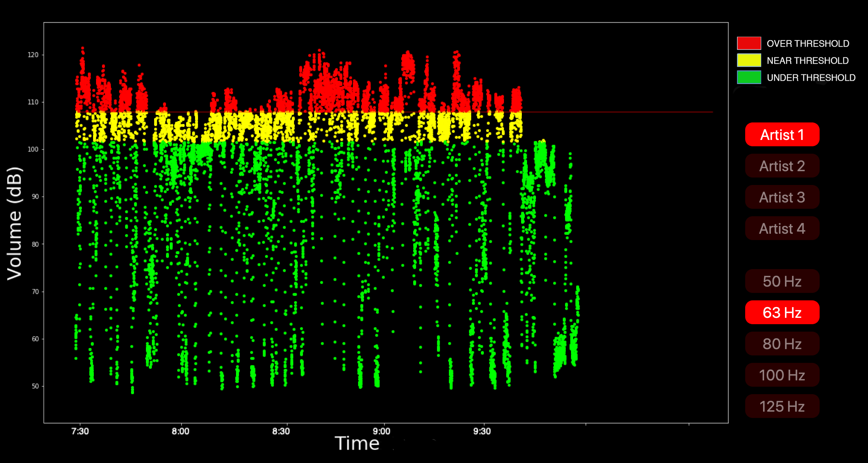This screenshot has width=868, height=463.
Task: Switch to Artist 2 data
Action: [x=782, y=166]
